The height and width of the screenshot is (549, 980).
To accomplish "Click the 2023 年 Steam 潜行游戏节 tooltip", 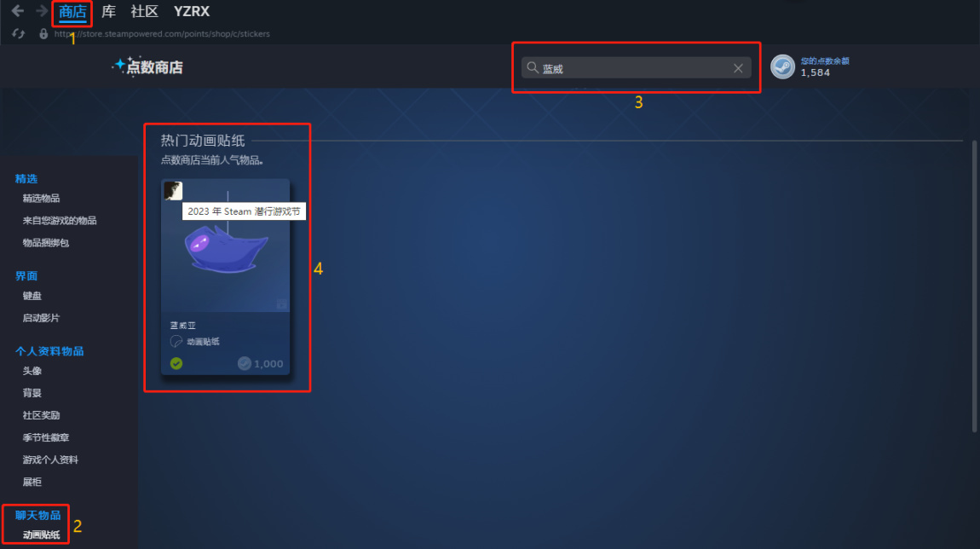I will click(x=244, y=211).
